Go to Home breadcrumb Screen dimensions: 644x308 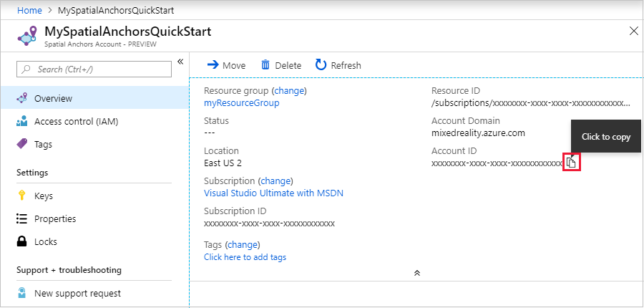tap(29, 10)
